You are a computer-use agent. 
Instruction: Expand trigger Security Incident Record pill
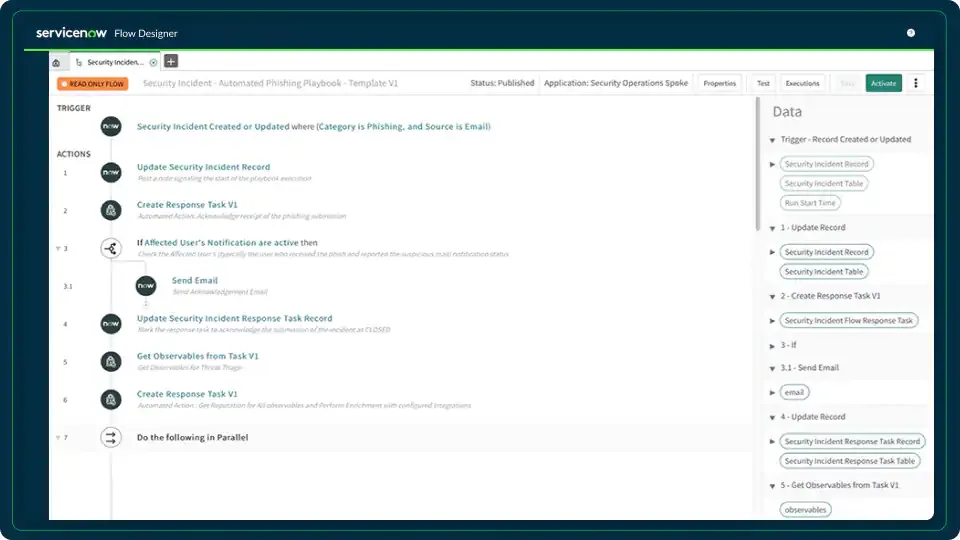[x=772, y=164]
